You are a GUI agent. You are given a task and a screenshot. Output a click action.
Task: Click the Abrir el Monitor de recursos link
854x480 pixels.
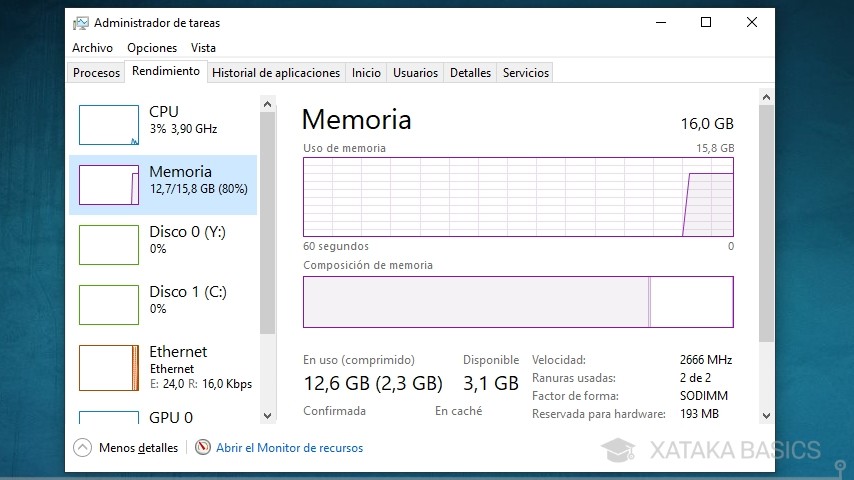289,448
